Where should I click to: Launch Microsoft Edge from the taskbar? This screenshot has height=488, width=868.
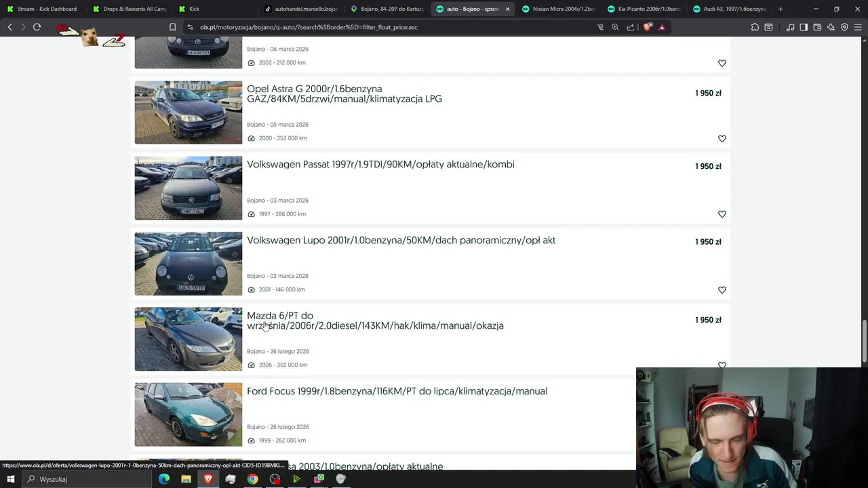coord(164,479)
